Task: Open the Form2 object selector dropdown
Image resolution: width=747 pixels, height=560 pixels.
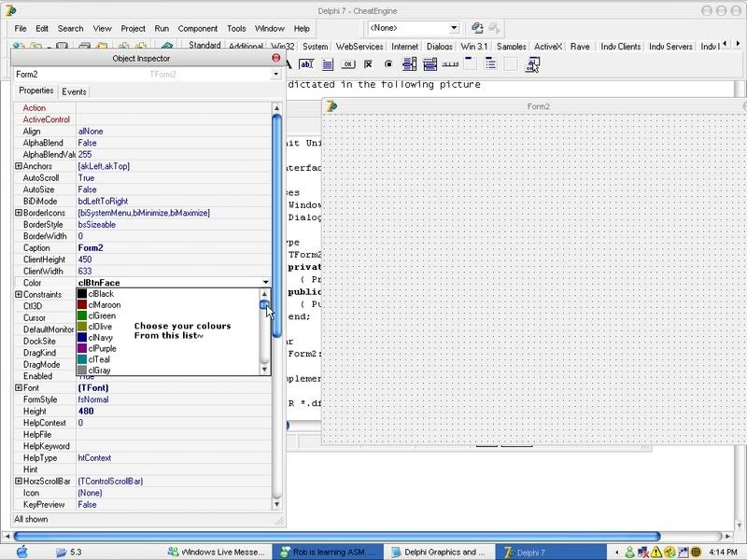Action: (x=275, y=74)
